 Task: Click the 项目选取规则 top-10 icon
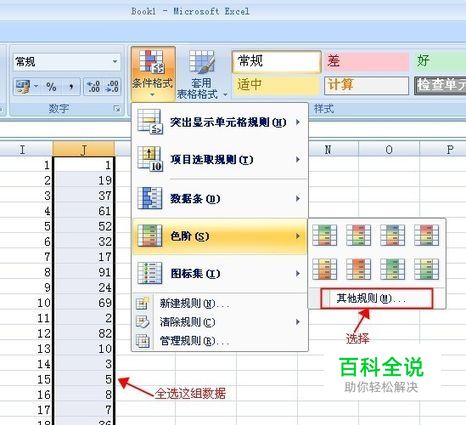(150, 159)
